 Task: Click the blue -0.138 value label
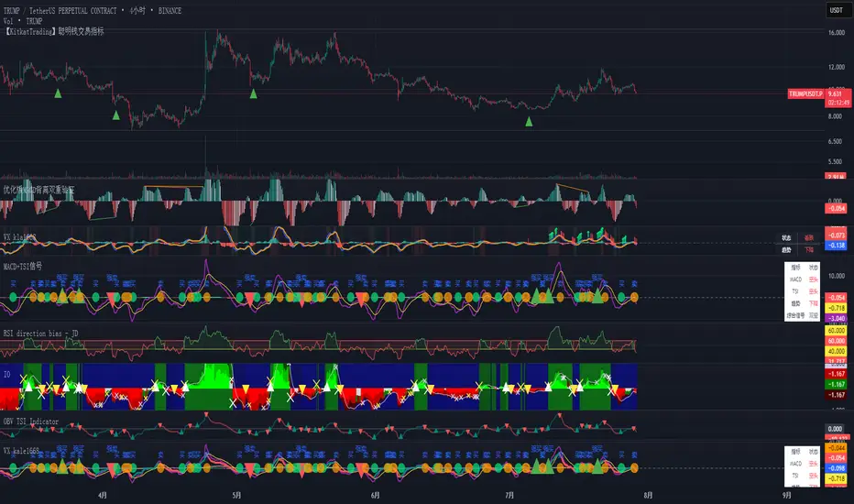point(836,246)
